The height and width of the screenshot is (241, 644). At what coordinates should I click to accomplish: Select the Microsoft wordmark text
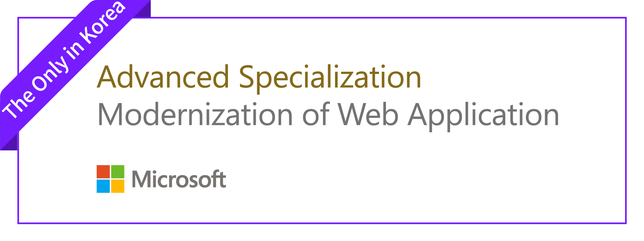coord(179,179)
